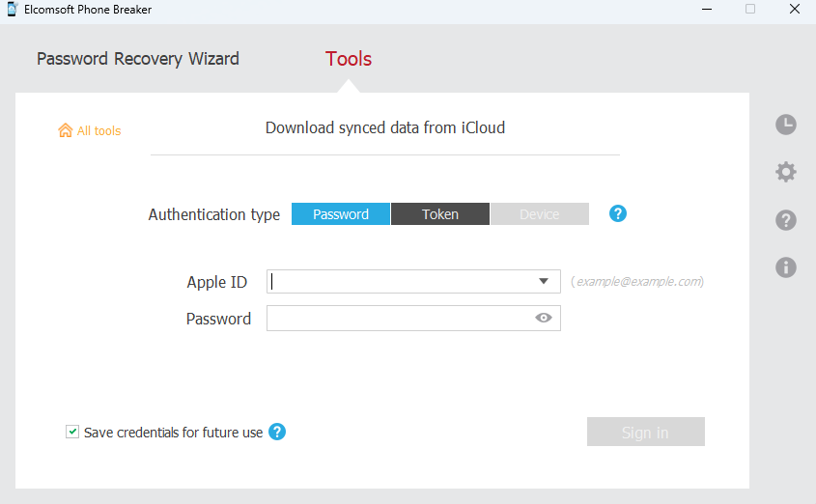Viewport: 816px width, 504px height.
Task: Open the history clock icon in sidebar
Action: (786, 125)
